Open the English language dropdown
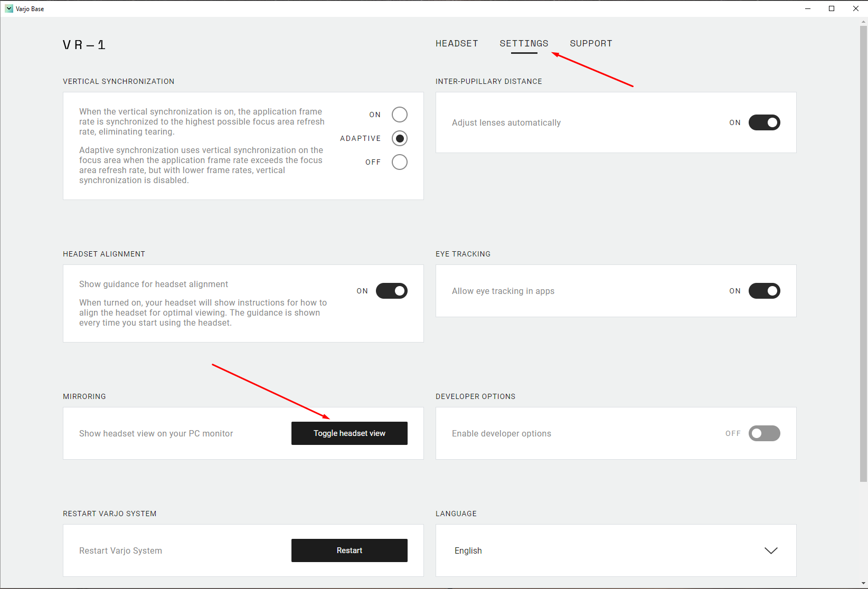The width and height of the screenshot is (868, 589). [x=616, y=550]
